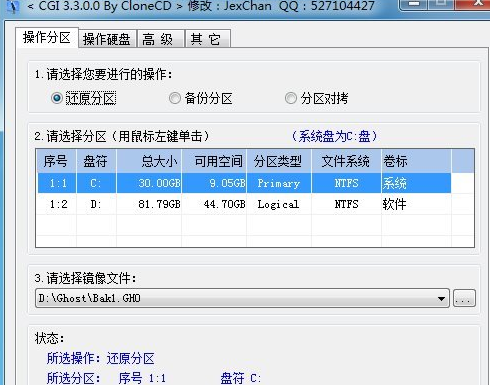Click the 盘符 column header
This screenshot has width=490, height=385.
coord(96,161)
